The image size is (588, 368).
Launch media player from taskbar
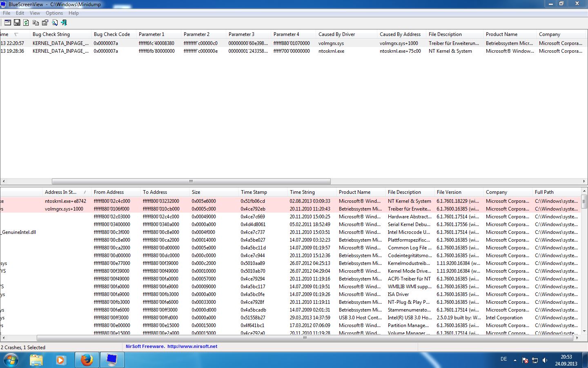61,360
